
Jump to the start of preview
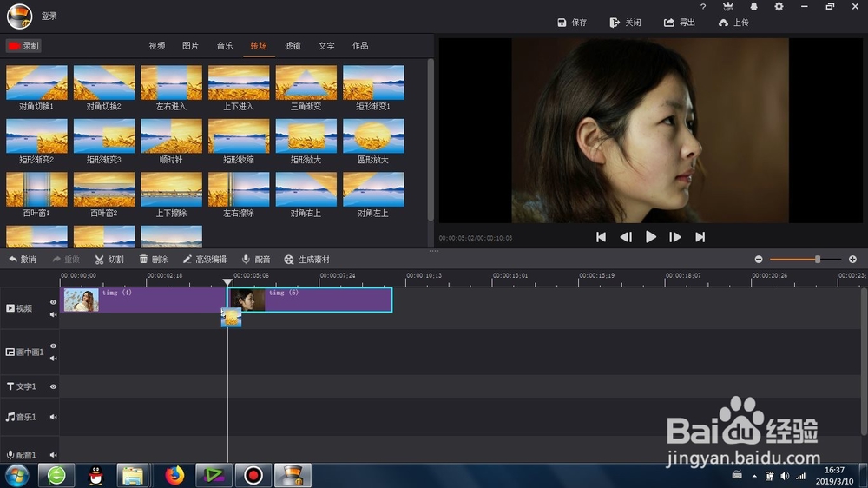pos(601,237)
